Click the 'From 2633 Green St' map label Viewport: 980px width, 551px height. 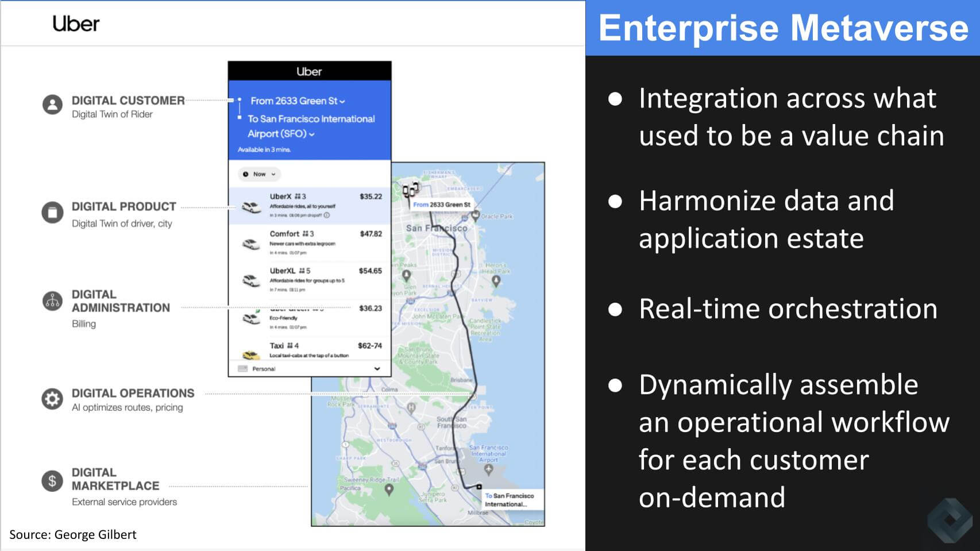[x=441, y=205]
